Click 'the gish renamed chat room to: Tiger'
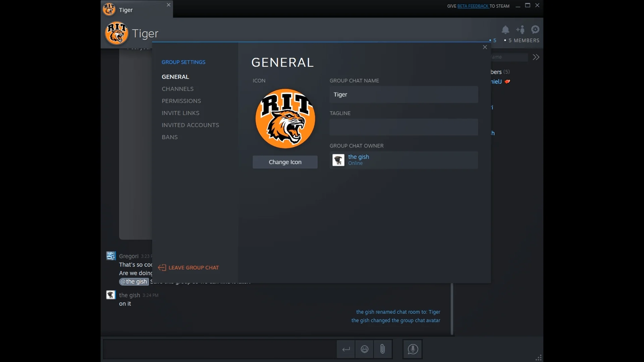The height and width of the screenshot is (362, 644). tap(398, 312)
